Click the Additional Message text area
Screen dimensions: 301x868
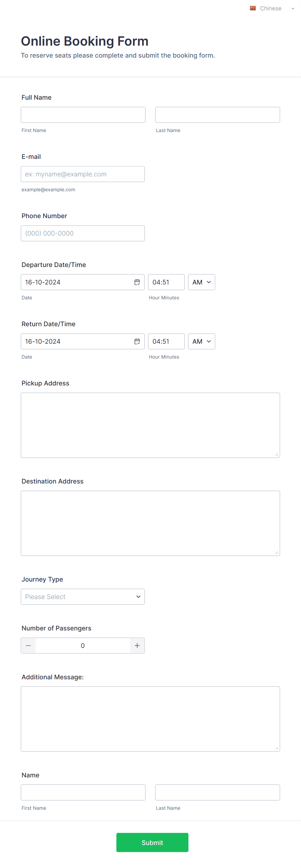[150, 719]
